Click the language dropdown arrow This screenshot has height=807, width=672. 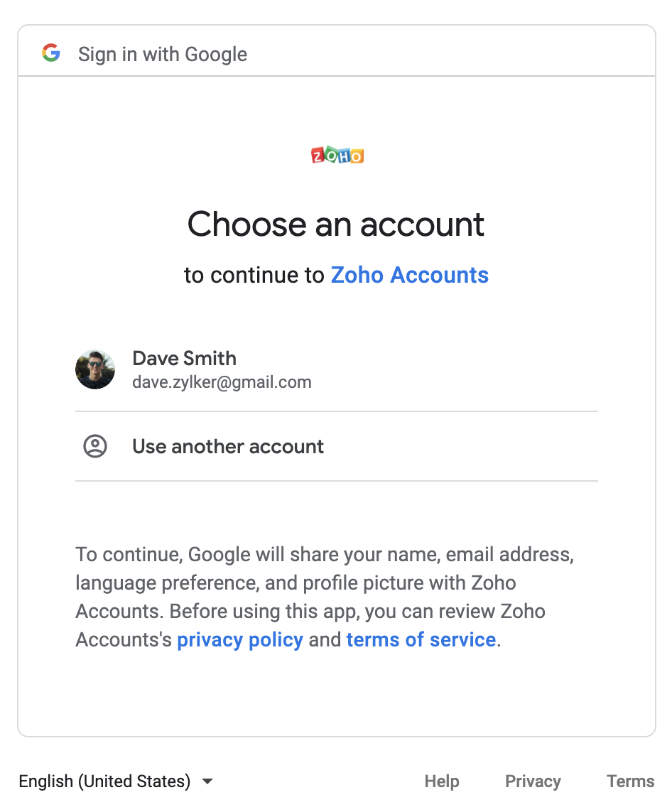tap(207, 781)
